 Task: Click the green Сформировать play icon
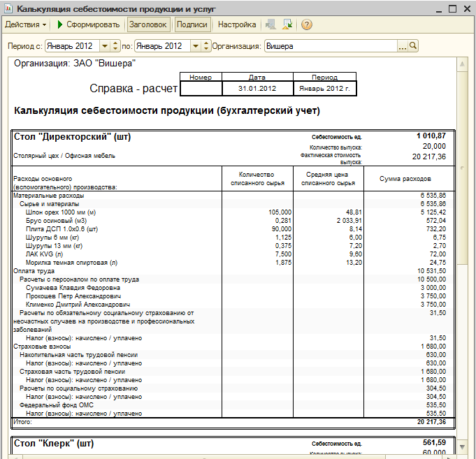[x=60, y=24]
